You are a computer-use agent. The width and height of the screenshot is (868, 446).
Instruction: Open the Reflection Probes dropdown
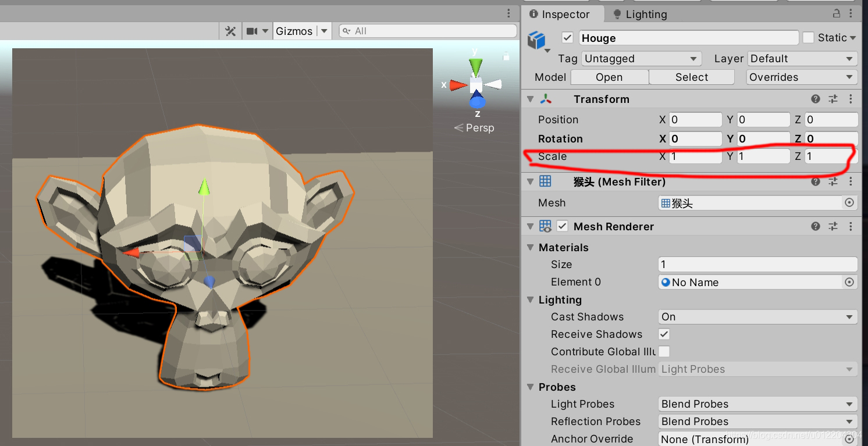coord(758,422)
